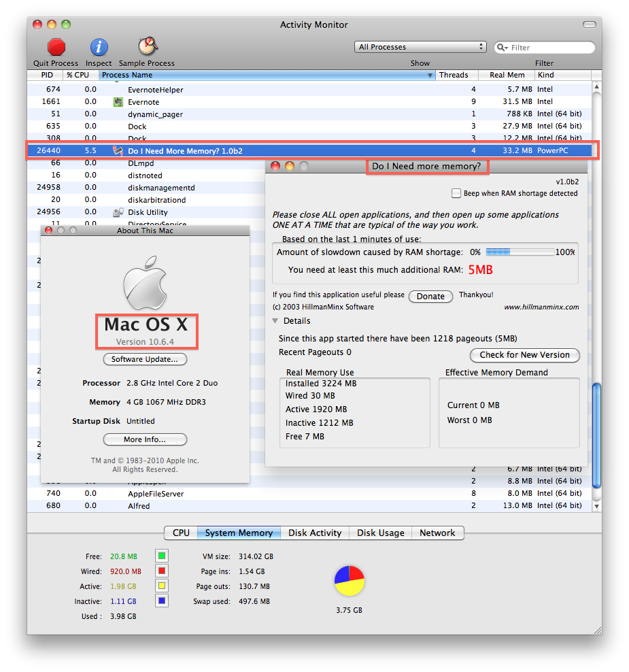This screenshot has width=629, height=672.
Task: Enable Beep when RAM shortage detected
Action: click(x=456, y=193)
